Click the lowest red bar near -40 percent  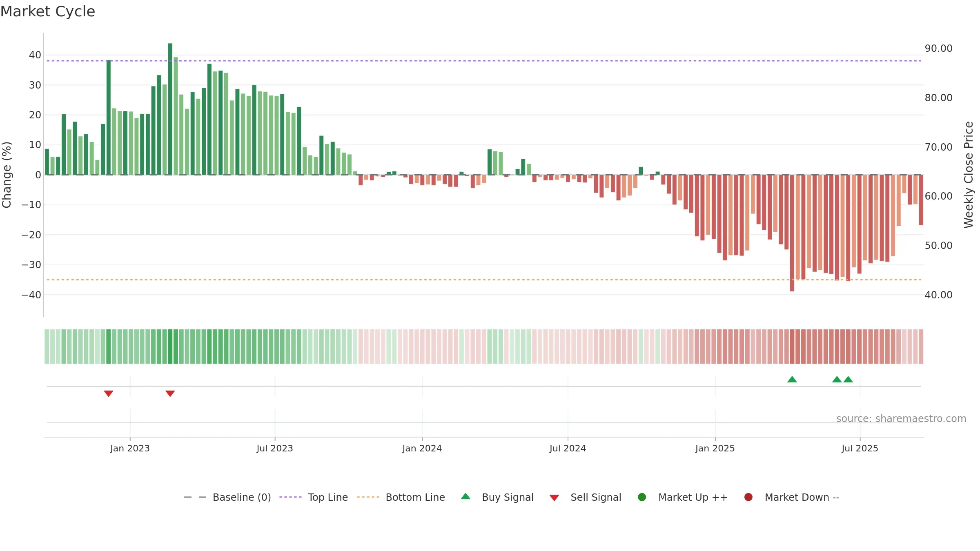(792, 233)
